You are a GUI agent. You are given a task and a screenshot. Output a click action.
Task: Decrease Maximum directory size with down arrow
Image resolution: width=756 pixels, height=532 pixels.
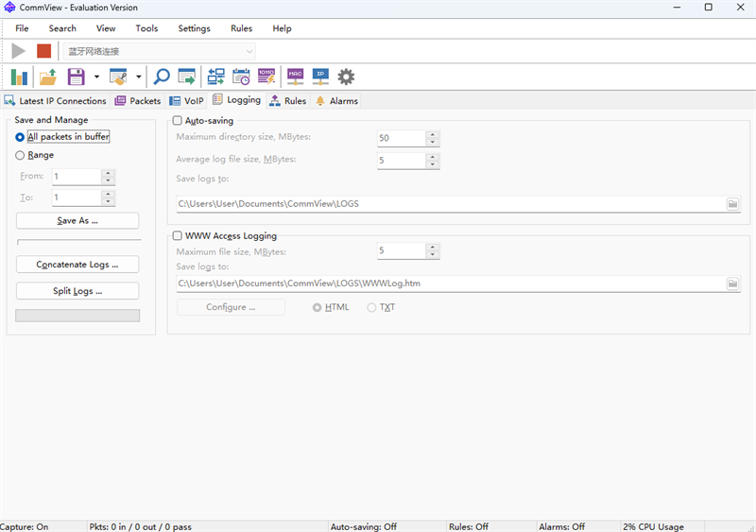tap(433, 142)
